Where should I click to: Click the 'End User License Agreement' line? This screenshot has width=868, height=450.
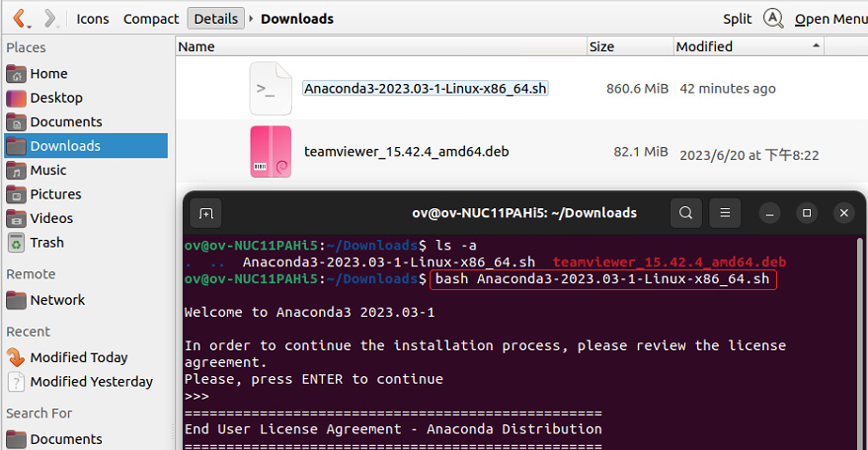click(x=393, y=429)
